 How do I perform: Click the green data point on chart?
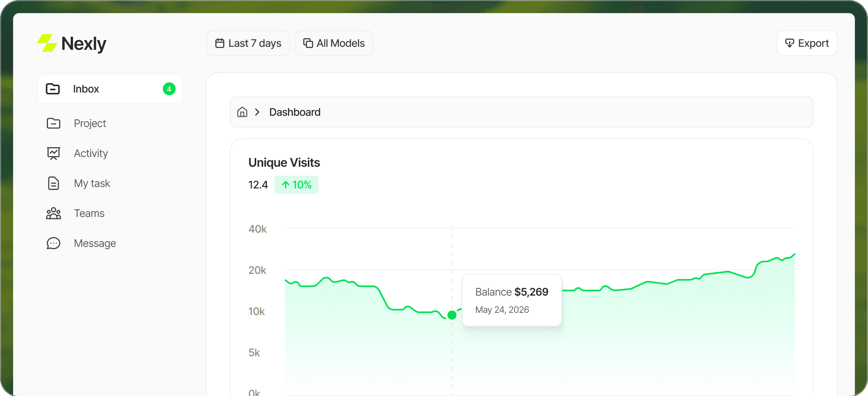pos(452,315)
